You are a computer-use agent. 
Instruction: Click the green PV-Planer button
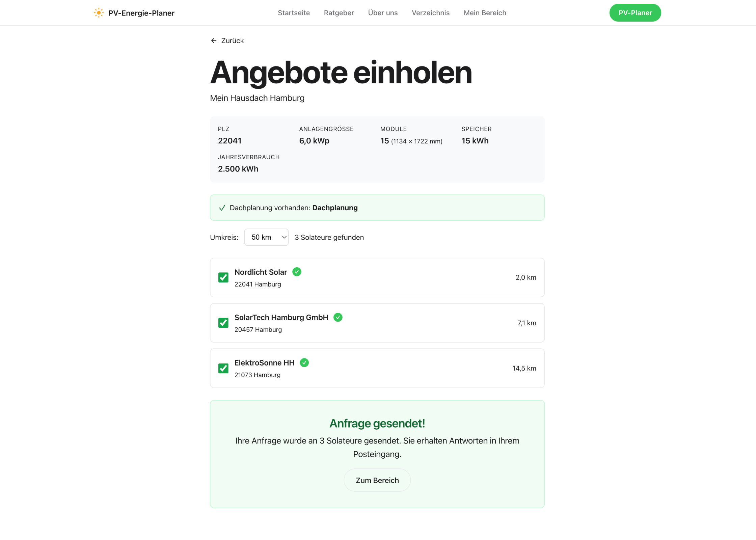(x=635, y=12)
